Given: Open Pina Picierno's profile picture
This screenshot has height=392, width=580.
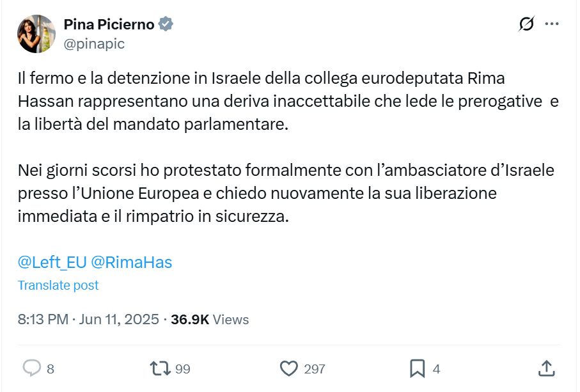Looking at the screenshot, I should [x=36, y=34].
